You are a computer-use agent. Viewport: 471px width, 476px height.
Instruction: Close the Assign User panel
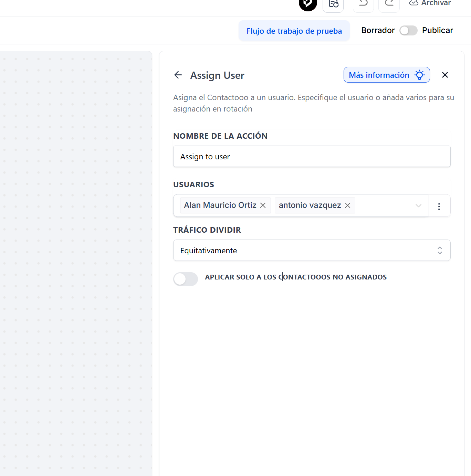444,75
